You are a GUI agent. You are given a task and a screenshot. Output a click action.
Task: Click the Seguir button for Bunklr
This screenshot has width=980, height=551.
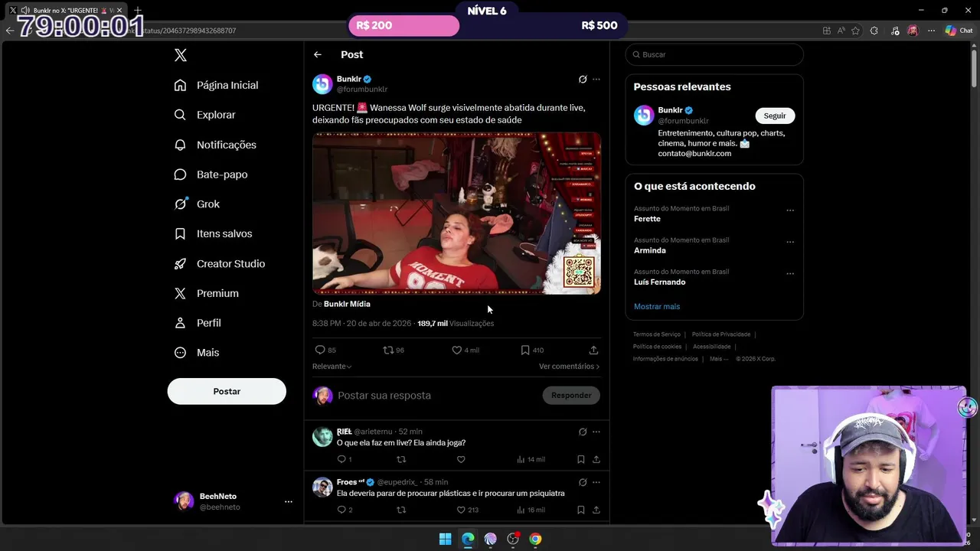pos(775,116)
